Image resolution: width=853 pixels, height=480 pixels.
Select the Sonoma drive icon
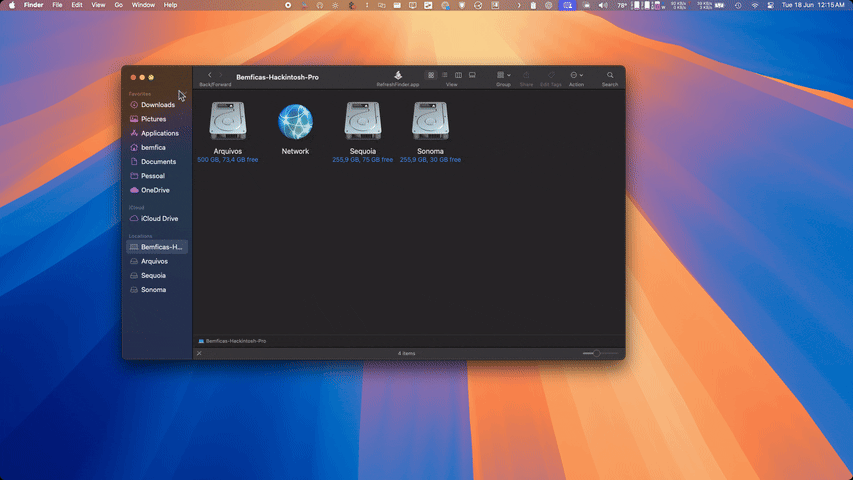click(430, 121)
